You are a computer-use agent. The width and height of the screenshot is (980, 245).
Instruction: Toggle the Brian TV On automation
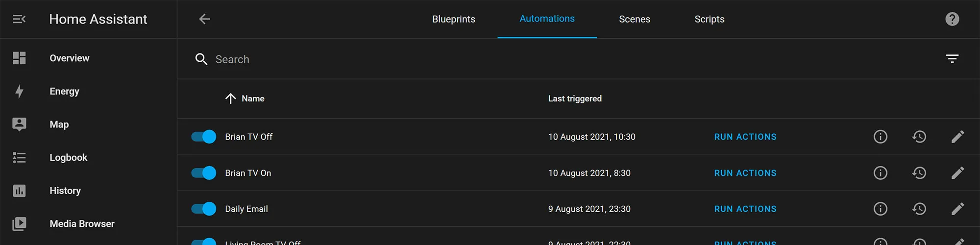pos(204,173)
